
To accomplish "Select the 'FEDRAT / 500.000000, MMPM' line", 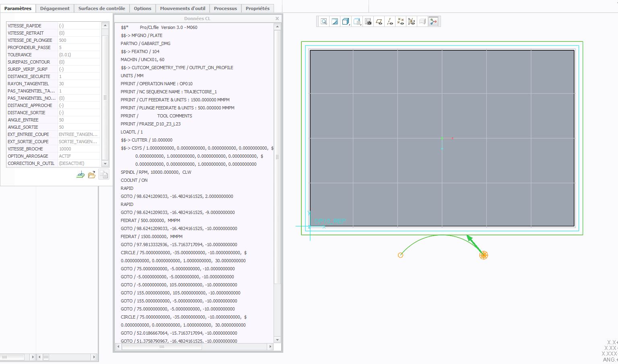I will pyautogui.click(x=150, y=220).
